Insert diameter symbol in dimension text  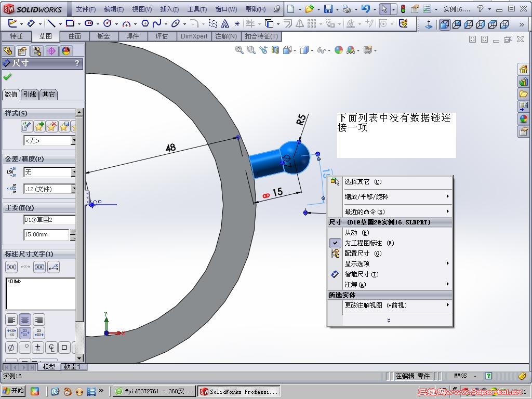(11, 348)
